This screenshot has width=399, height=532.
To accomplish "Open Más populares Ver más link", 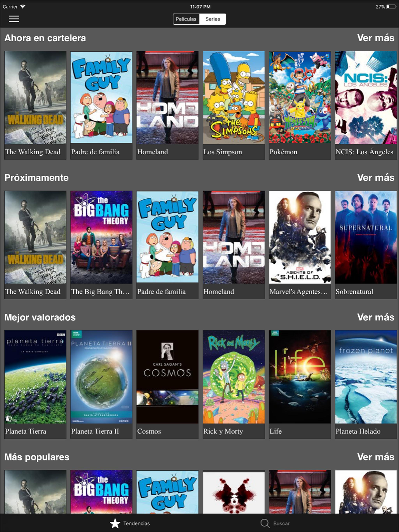I will pos(376,457).
